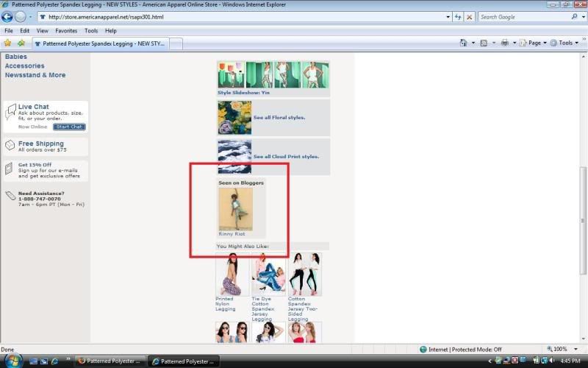This screenshot has width=588, height=368.
Task: Click Switch Between Windows quick launch icon
Action: point(44,361)
